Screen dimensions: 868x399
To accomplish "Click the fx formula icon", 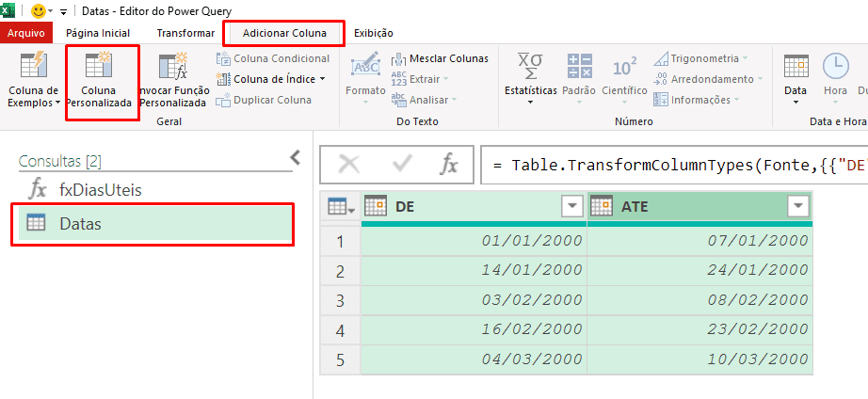I will coord(449,165).
